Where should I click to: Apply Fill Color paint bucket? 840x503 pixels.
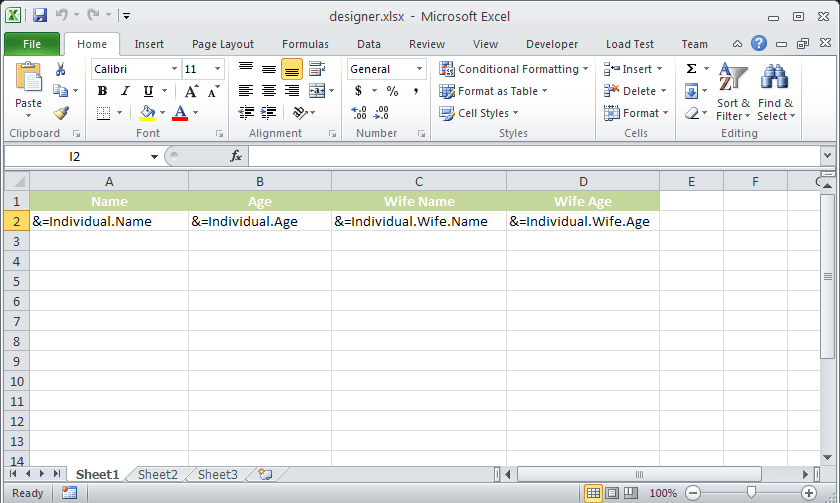pos(147,112)
